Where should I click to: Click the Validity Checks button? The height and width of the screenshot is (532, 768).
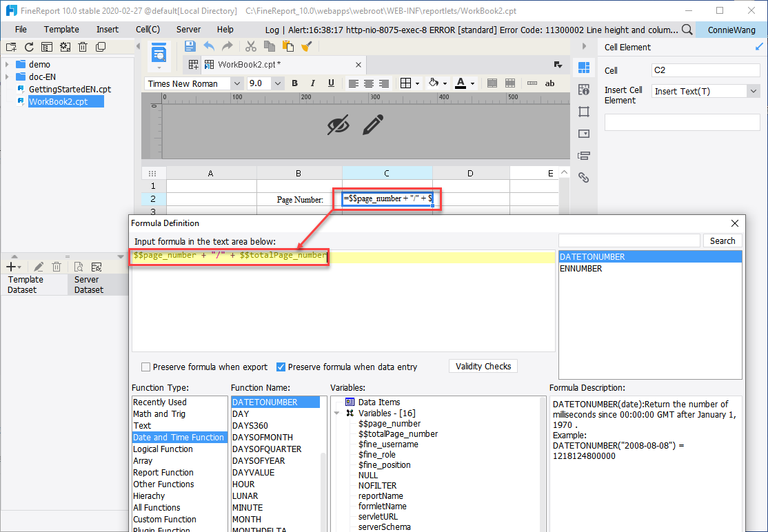pyautogui.click(x=483, y=366)
